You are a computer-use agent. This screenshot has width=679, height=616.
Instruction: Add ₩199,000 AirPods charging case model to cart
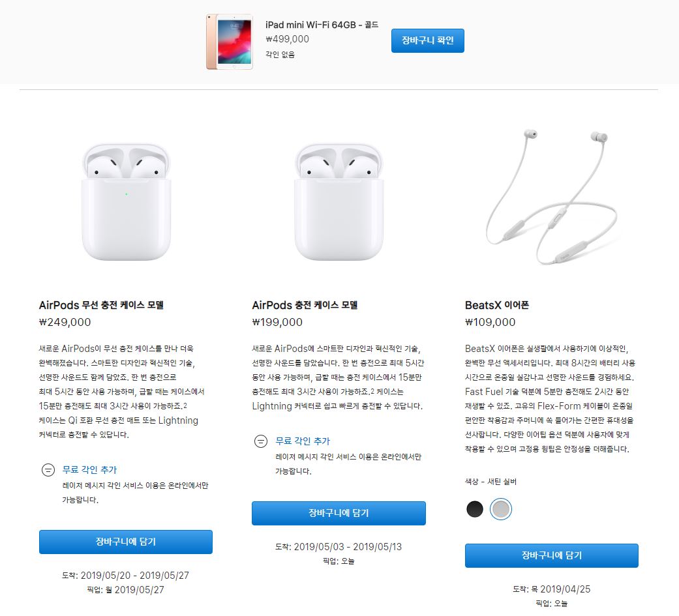(339, 513)
